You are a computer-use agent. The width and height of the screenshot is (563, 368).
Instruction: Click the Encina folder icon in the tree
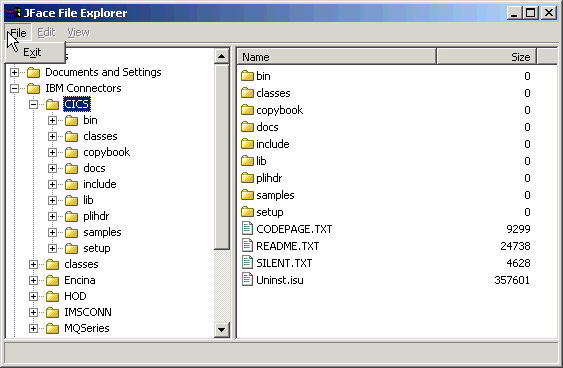tap(52, 280)
